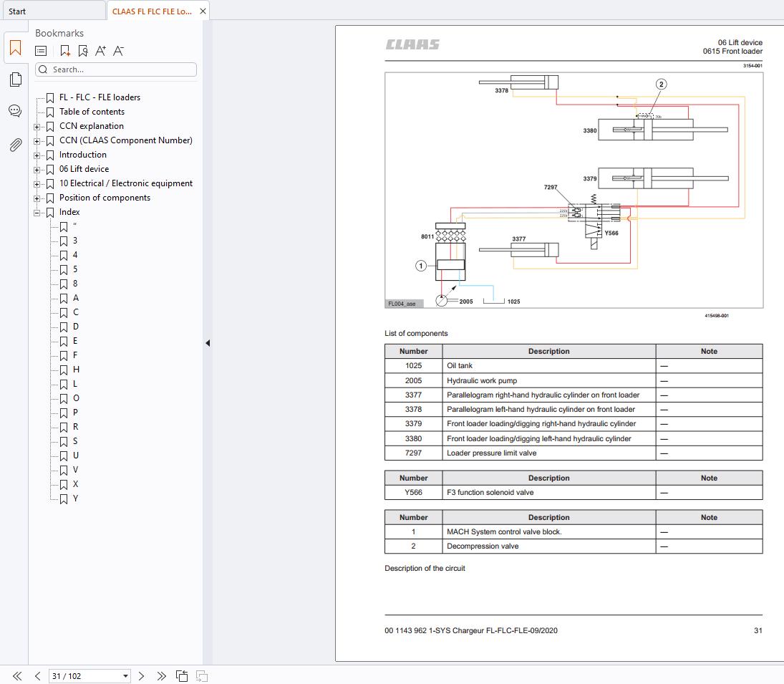Screen dimensions: 784x684
Task: Collapse the navigation panel with the splitter arrow
Action: tap(208, 343)
